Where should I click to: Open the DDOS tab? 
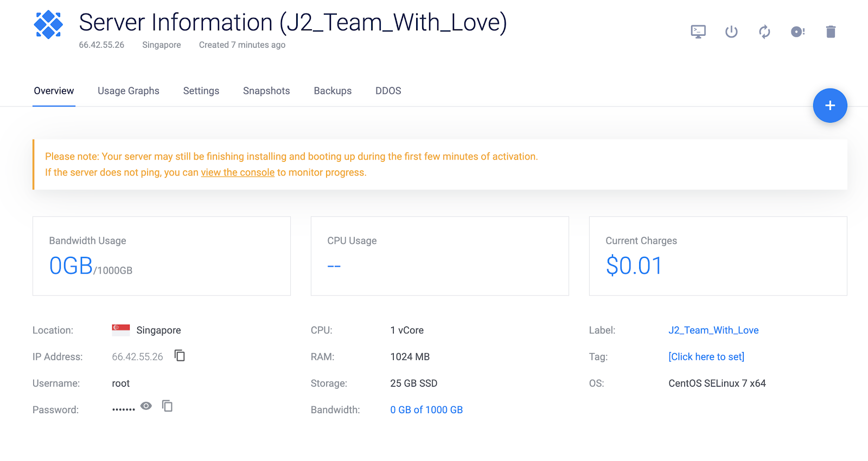[x=388, y=91]
